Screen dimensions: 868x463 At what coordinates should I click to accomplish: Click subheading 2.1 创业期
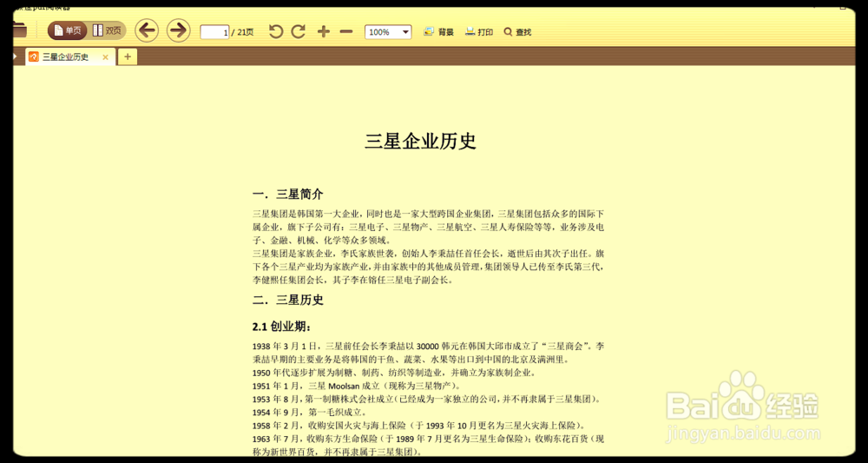point(282,327)
